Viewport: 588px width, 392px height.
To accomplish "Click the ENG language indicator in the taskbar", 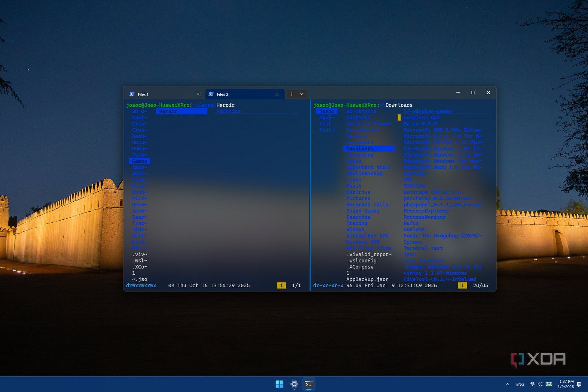I will pos(520,384).
